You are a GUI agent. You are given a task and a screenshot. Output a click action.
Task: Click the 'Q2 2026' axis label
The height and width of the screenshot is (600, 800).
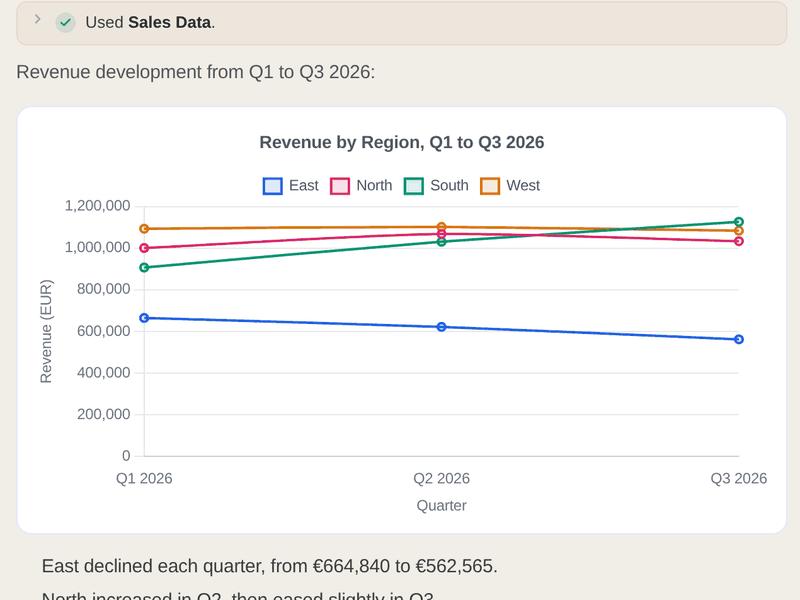tap(441, 479)
